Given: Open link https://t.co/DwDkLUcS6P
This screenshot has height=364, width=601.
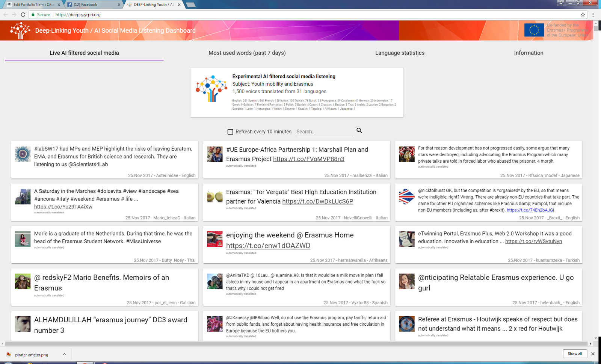Looking at the screenshot, I should click(x=318, y=201).
